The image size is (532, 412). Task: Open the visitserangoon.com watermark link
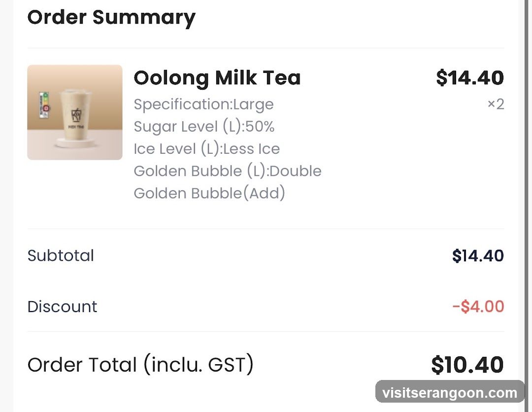click(450, 392)
